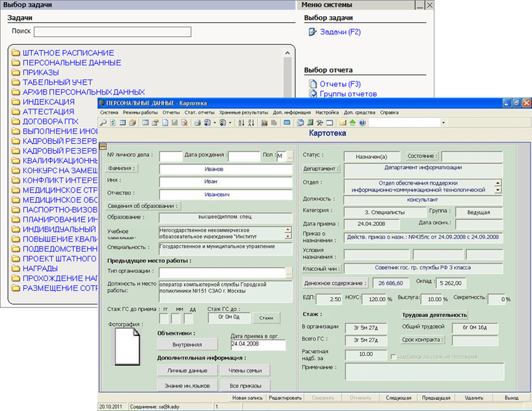The height and width of the screenshot is (411, 532).
Task: Click the Личные данные button
Action: pyautogui.click(x=187, y=371)
